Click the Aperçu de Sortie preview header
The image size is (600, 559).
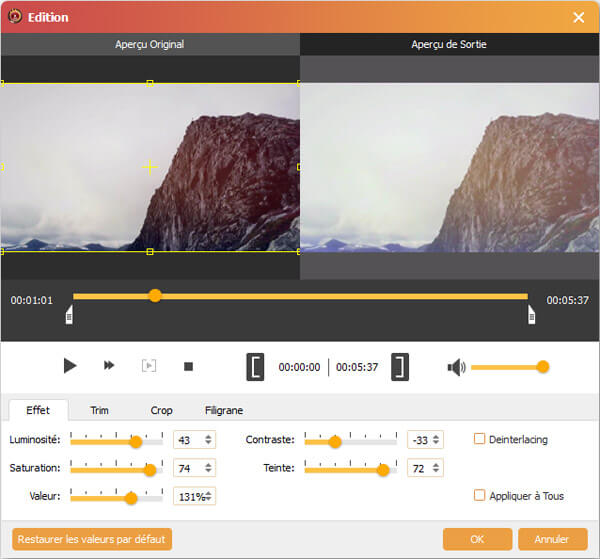(x=449, y=45)
